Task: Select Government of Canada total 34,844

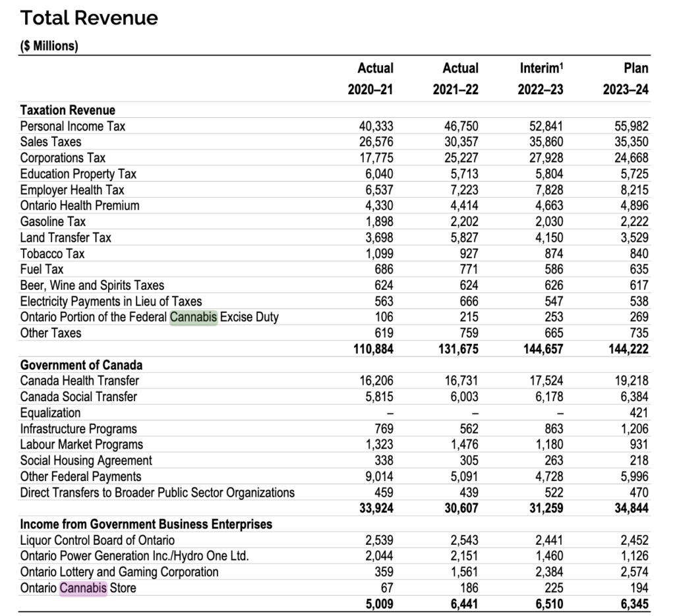Action: (631, 508)
